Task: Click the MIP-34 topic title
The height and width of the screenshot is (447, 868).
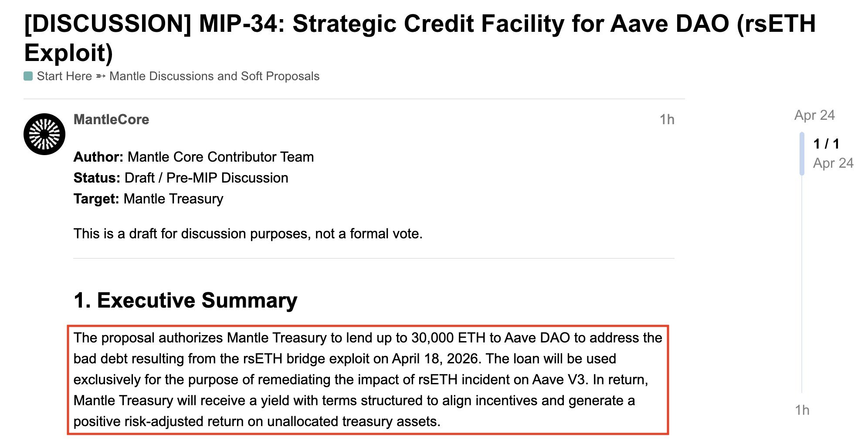Action: coord(420,38)
